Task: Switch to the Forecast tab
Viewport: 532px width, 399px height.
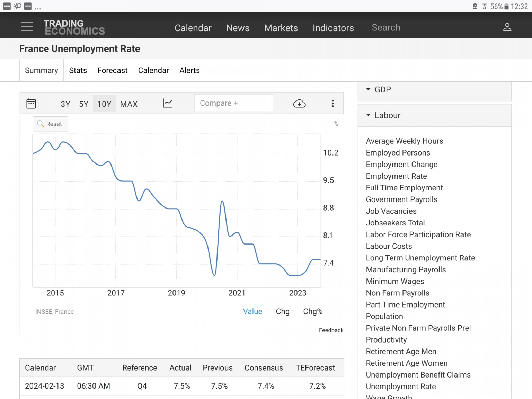Action: point(113,70)
